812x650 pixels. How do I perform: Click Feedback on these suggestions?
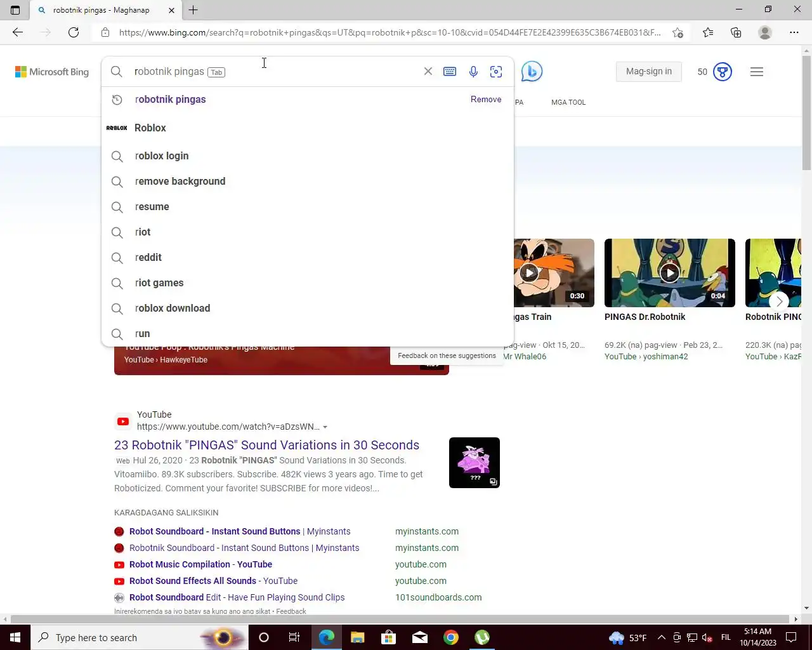coord(447,355)
